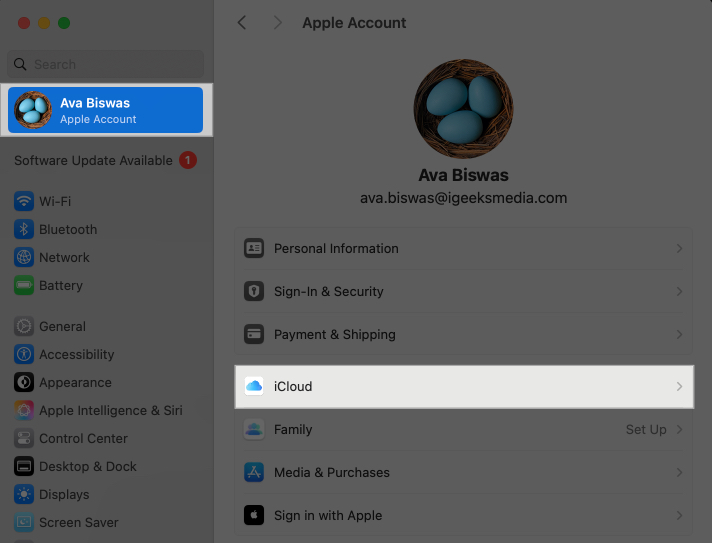Expand Sign-In & Security chevron
712x543 pixels.
click(679, 291)
